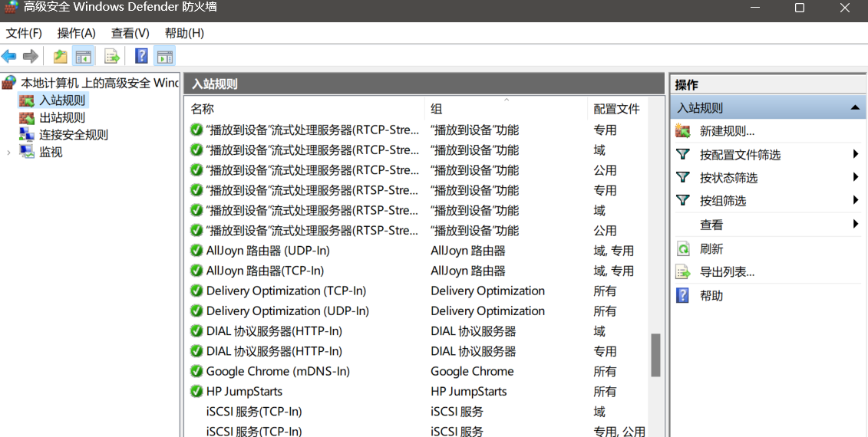Click 新建规则... in the actions pane
868x437 pixels.
pyautogui.click(x=728, y=131)
